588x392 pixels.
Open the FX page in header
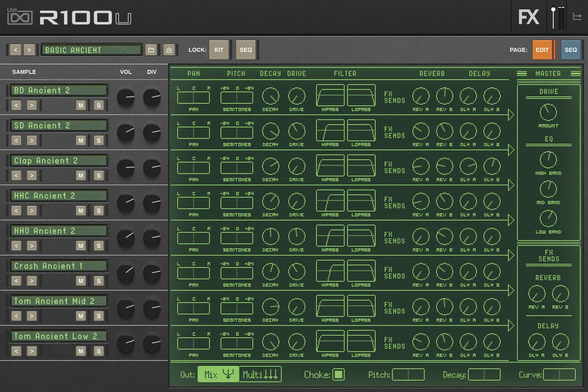(529, 17)
